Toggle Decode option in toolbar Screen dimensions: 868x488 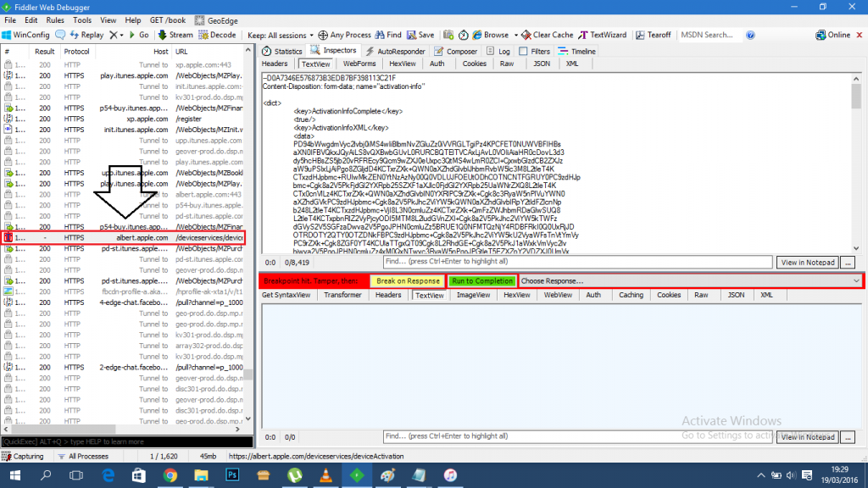[218, 35]
